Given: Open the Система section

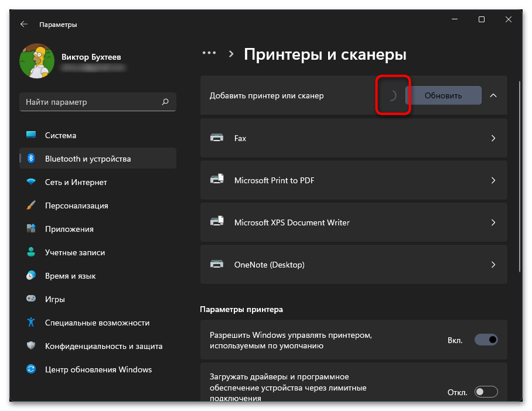Looking at the screenshot, I should click(98, 135).
